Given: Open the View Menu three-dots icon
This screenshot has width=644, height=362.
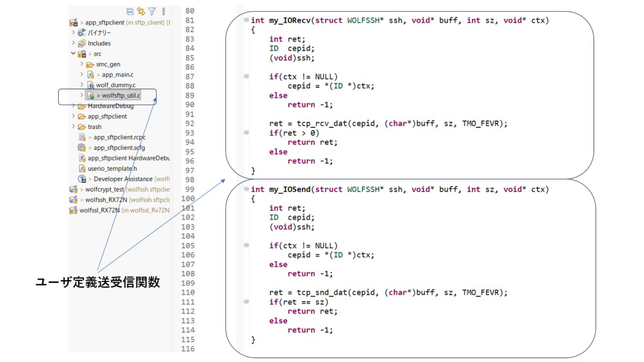Looking at the screenshot, I should [x=164, y=12].
